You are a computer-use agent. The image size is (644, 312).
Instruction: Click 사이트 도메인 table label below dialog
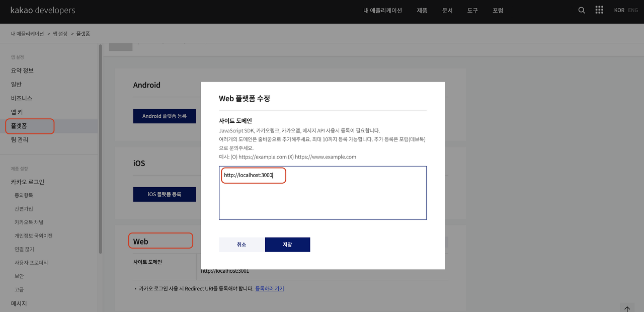click(x=147, y=262)
